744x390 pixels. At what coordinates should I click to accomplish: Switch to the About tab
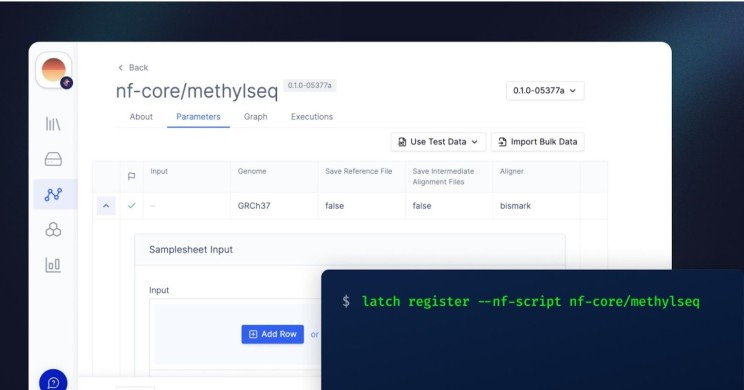pyautogui.click(x=141, y=117)
